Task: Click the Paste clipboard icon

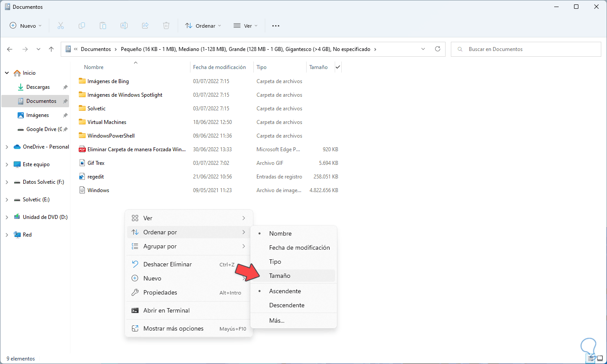Action: click(x=103, y=25)
